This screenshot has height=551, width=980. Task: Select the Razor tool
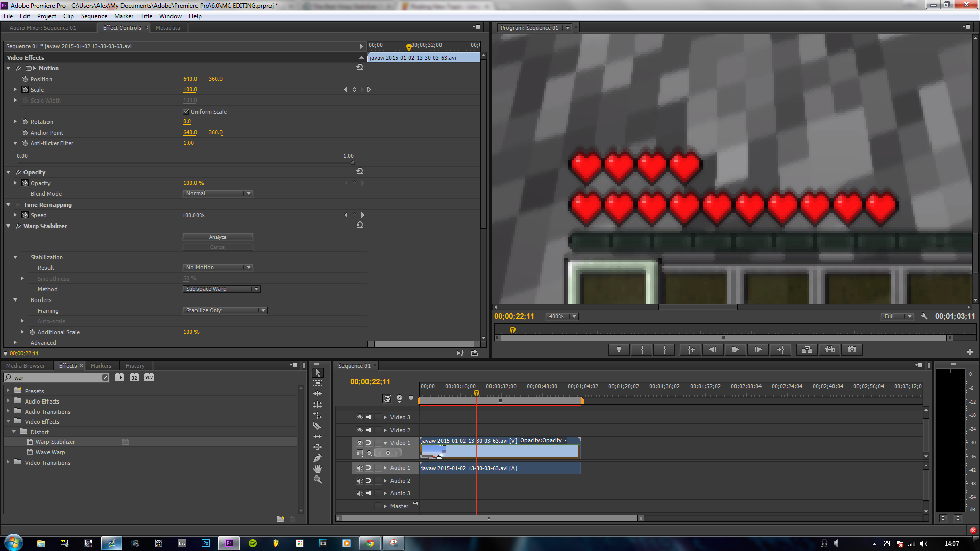[x=317, y=426]
